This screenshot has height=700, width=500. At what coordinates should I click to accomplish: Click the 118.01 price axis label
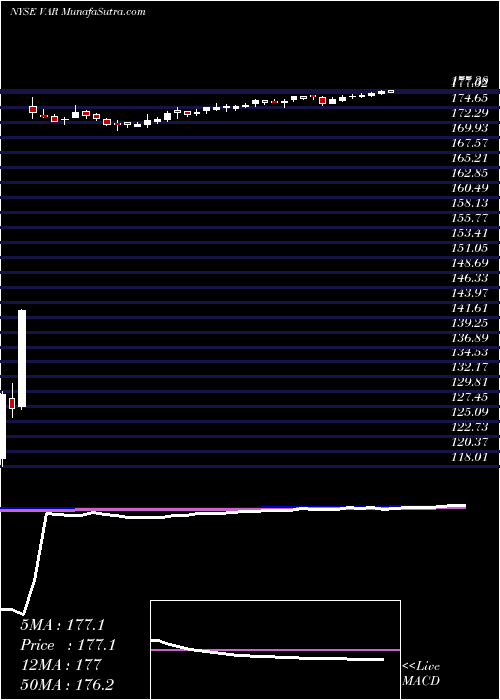click(469, 458)
